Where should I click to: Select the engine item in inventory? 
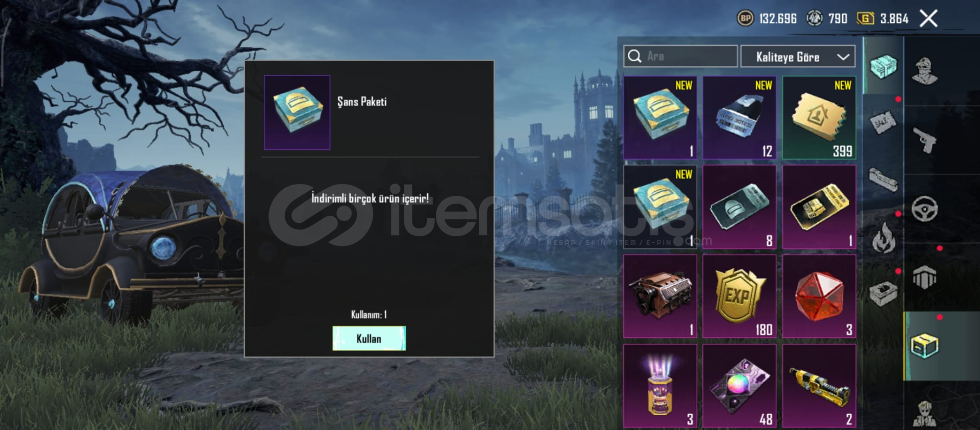(660, 296)
